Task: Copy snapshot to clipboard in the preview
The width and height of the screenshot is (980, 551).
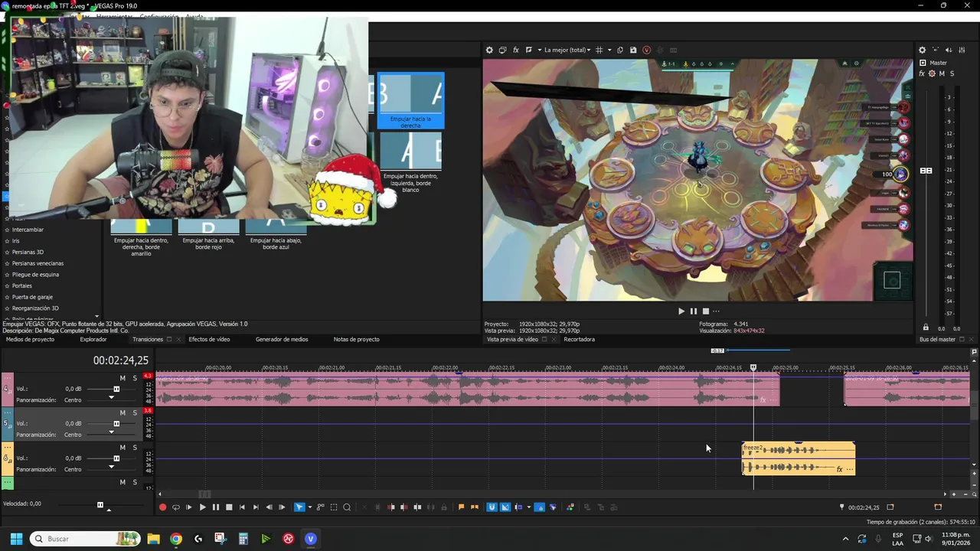Action: tap(620, 50)
